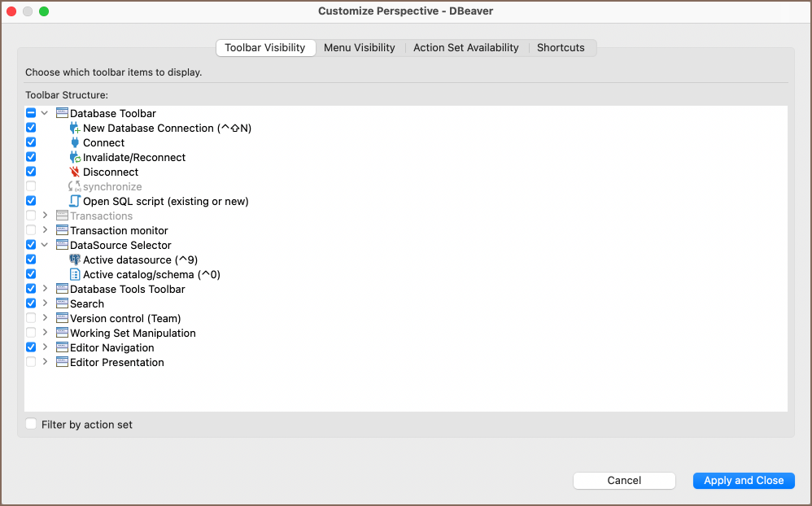Click the Open SQL script icon
812x506 pixels.
coord(75,202)
